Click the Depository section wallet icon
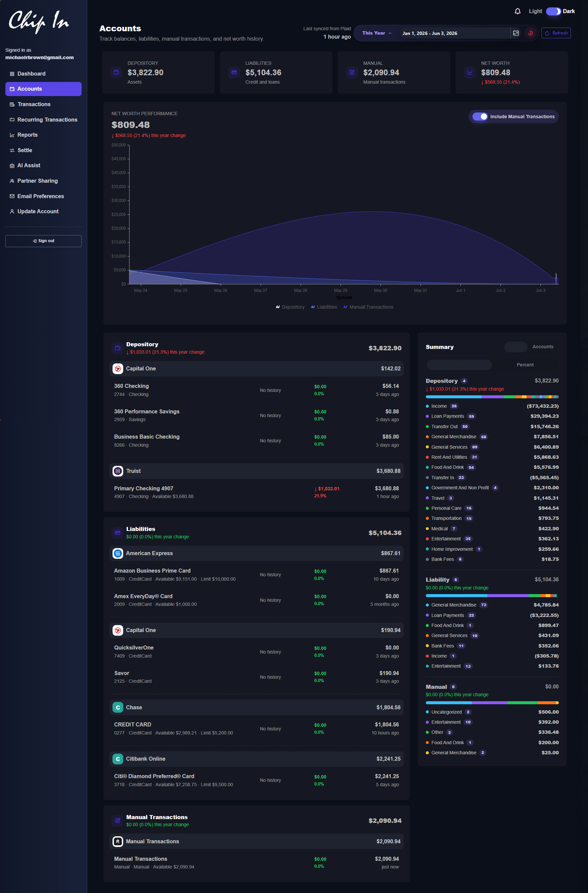588x893 pixels. click(118, 348)
